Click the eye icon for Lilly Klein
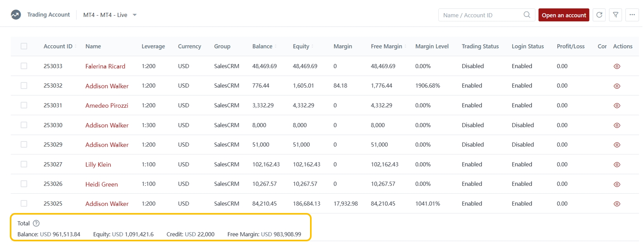Screen dimensions: 644x248 tap(617, 165)
